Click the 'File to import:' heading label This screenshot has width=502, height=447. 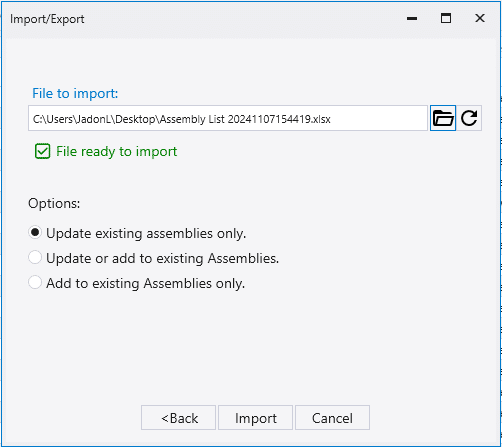coord(75,93)
